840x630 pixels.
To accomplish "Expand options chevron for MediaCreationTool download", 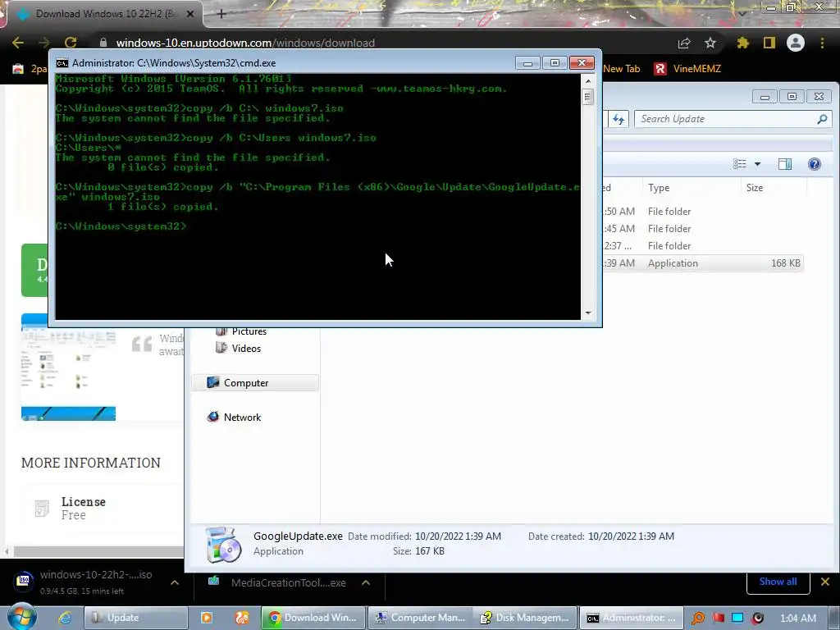I will pos(366,582).
